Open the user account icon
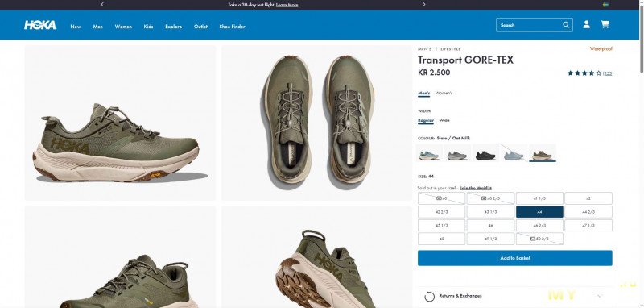 click(x=586, y=25)
